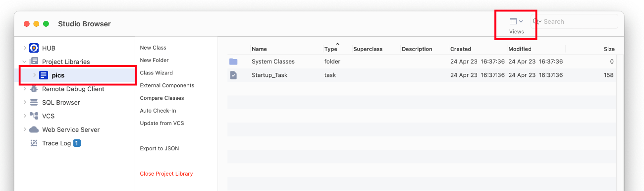The image size is (644, 191).
Task: Click the Web Service Server cloud icon
Action: (34, 129)
